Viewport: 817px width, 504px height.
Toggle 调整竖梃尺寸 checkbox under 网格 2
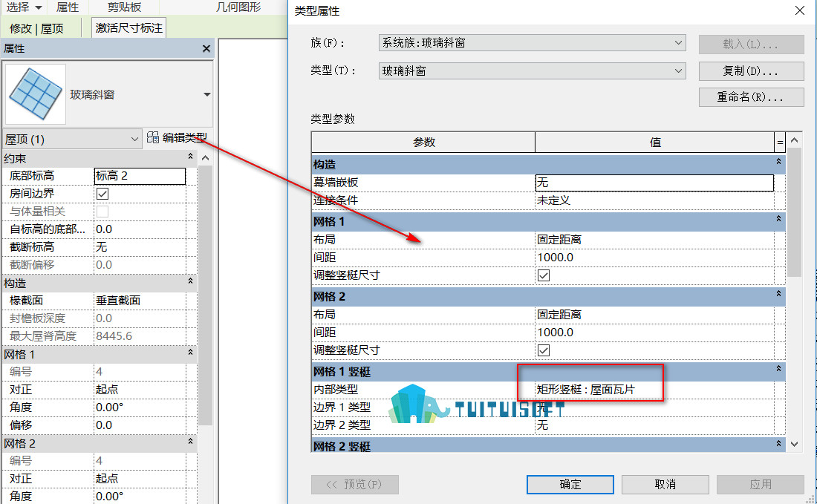tap(544, 350)
